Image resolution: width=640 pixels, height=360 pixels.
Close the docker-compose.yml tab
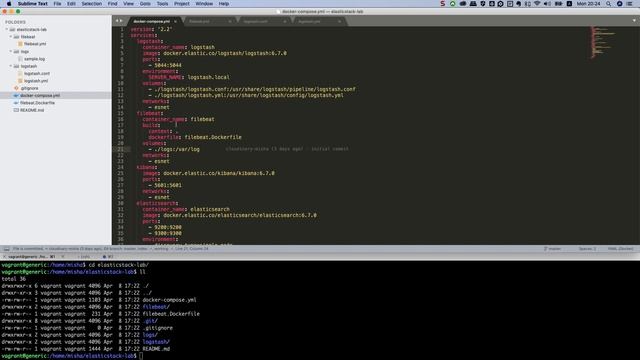(176, 21)
